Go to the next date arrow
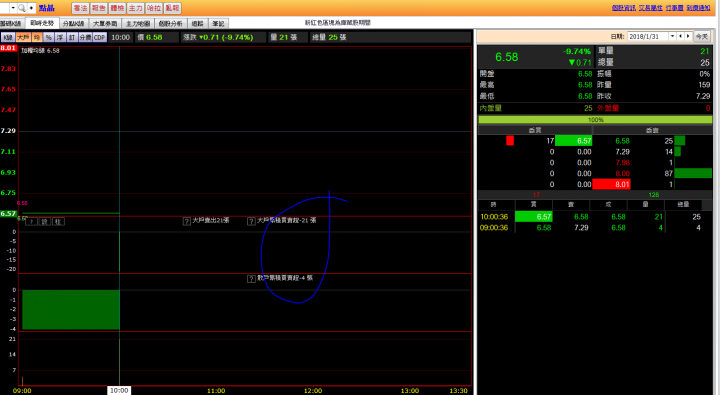720x395 pixels. coord(688,36)
